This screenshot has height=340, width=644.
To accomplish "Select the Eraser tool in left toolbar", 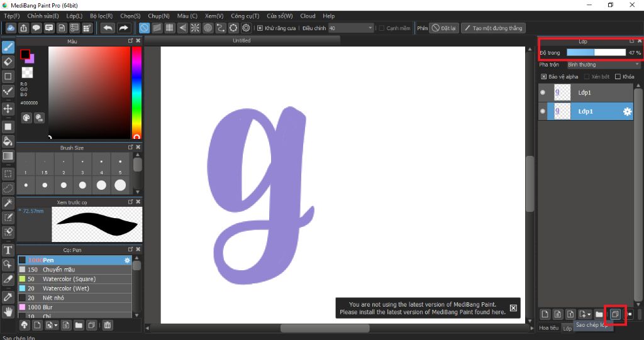I will click(x=8, y=62).
